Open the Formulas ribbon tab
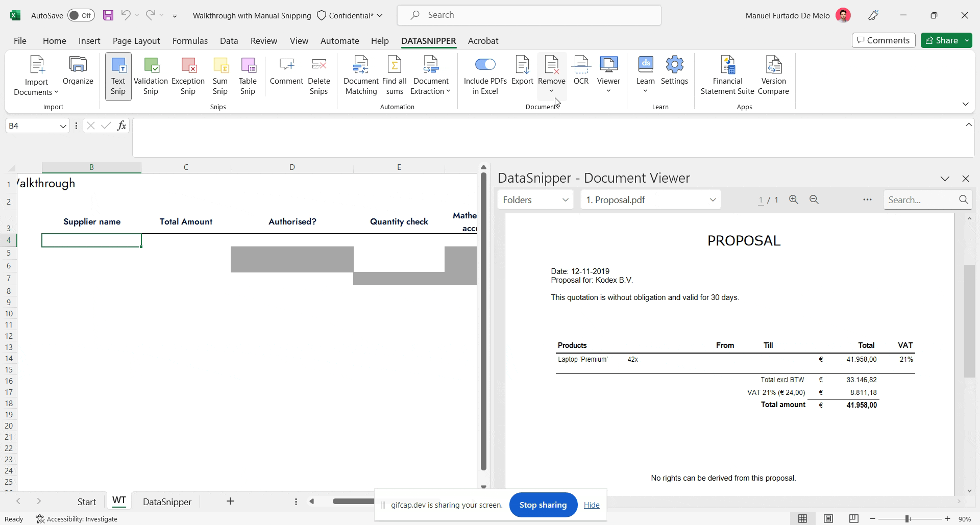Screen dimensions: 980x525 point(190,41)
